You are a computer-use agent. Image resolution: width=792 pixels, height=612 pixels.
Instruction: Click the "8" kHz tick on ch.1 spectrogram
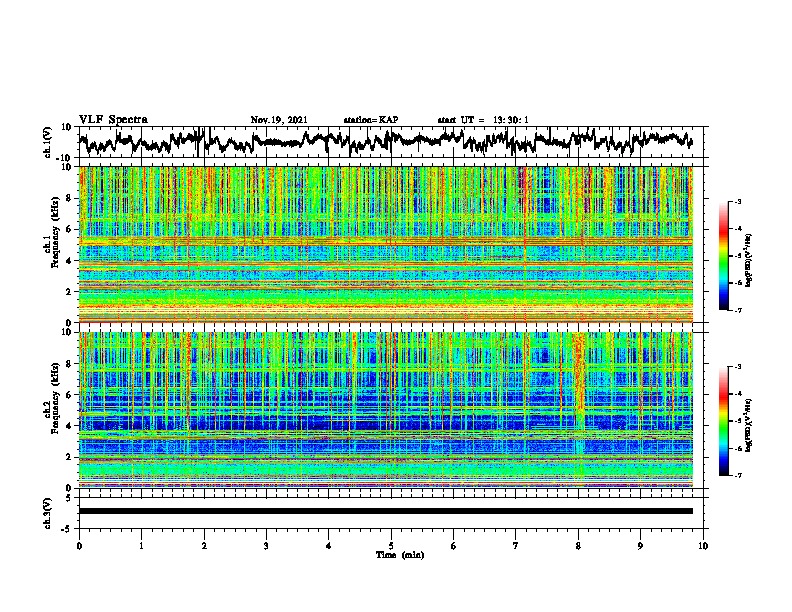(70, 198)
